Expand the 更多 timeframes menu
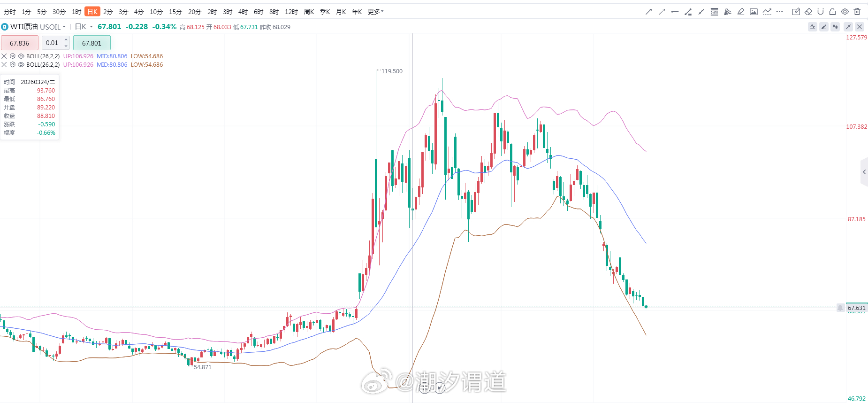The image size is (868, 403). (375, 12)
